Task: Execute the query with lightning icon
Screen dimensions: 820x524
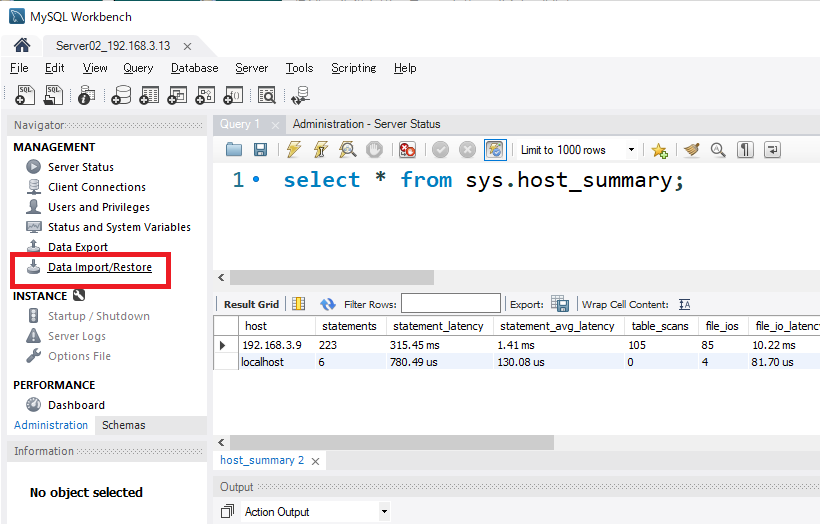Action: click(x=294, y=150)
